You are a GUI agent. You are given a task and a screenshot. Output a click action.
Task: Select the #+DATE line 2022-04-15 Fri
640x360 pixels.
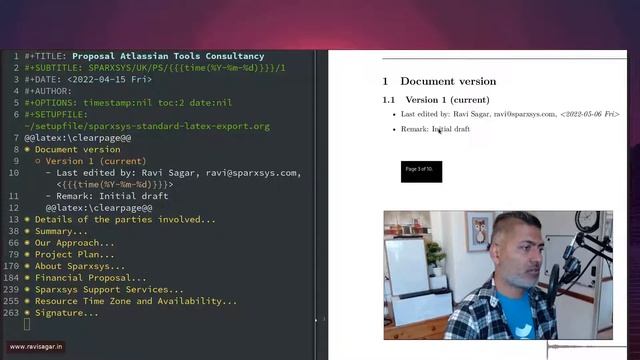pyautogui.click(x=88, y=79)
